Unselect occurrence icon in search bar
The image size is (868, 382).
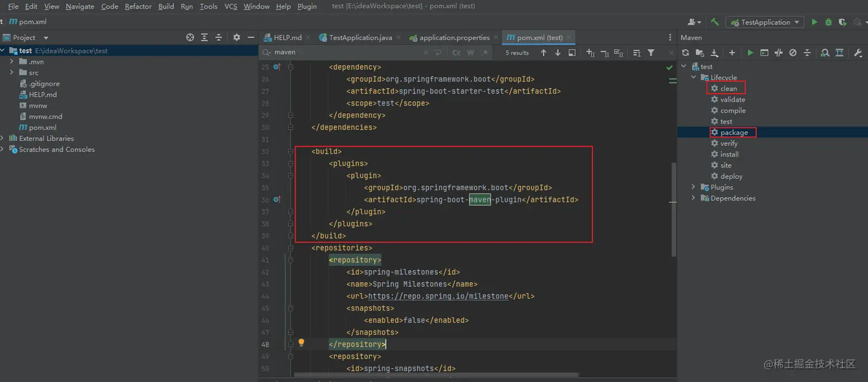pyautogui.click(x=604, y=52)
